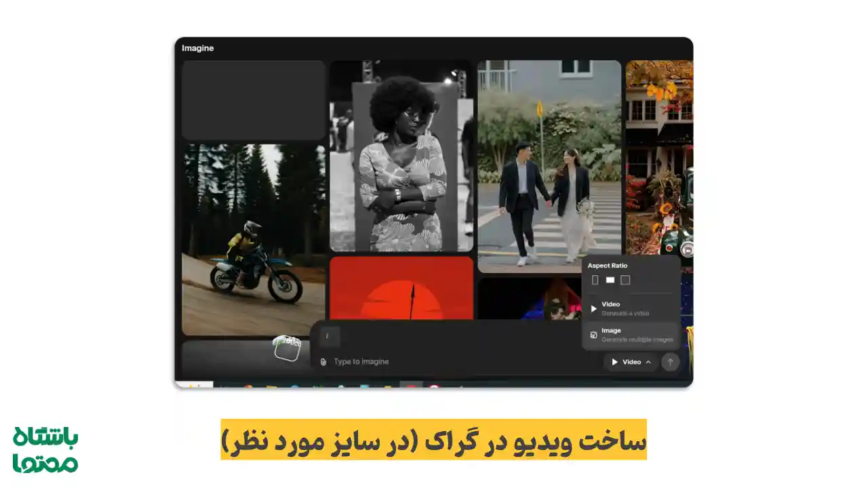Click the circular up-arrow send icon
This screenshot has height=488, width=868.
[x=670, y=362]
